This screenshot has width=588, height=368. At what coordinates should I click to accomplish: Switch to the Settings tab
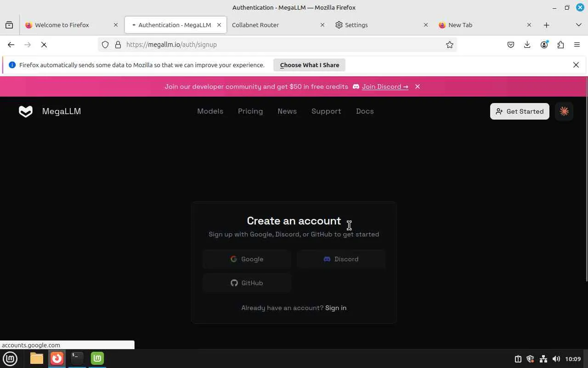tap(382, 25)
